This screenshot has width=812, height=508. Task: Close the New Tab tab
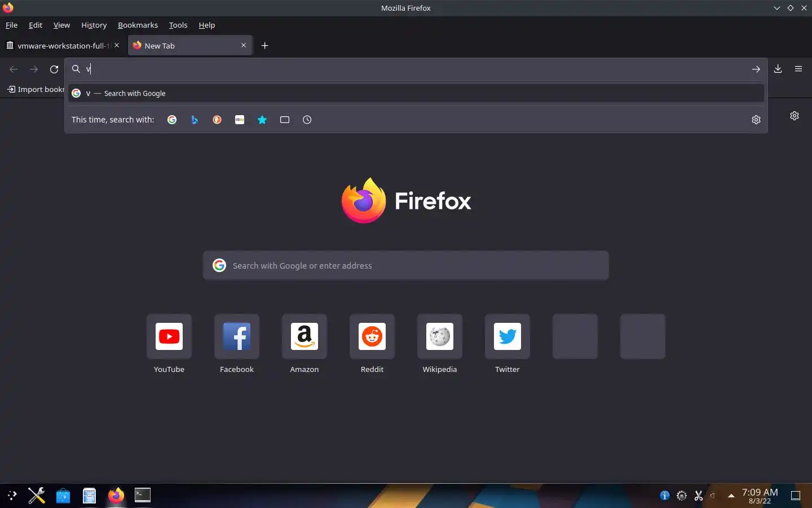[244, 45]
